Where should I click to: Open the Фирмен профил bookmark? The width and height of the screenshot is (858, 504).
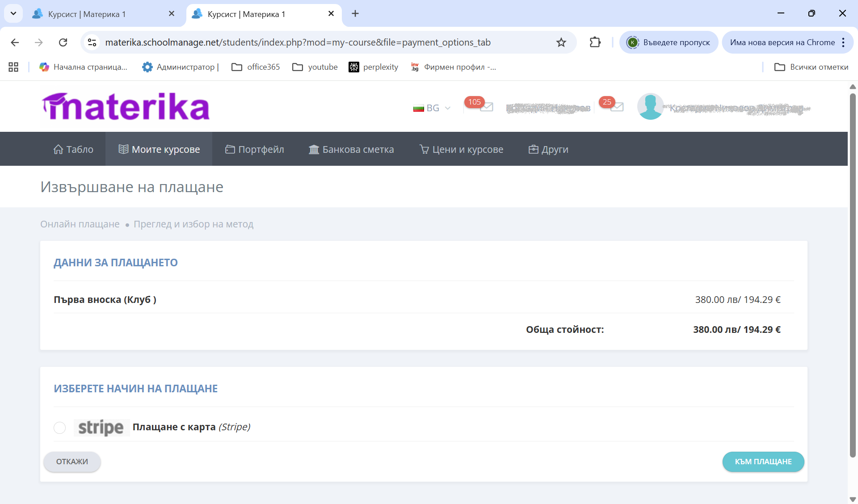[454, 67]
